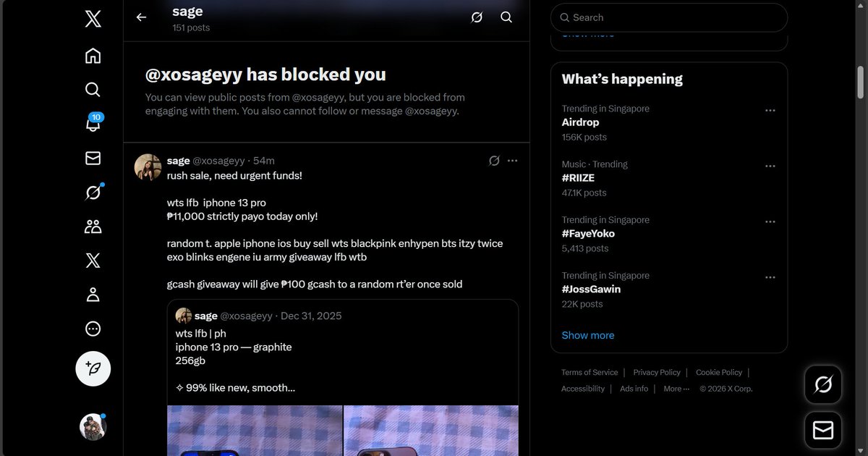
Task: Open left photo in quoted post
Action: 255,431
